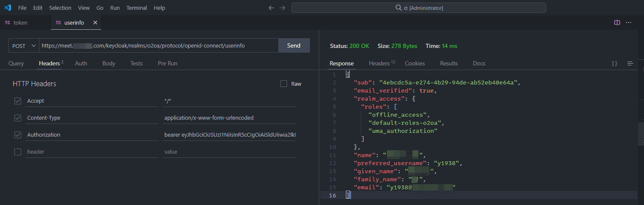Open the POST method dropdown
This screenshot has height=205, width=644.
click(x=24, y=46)
